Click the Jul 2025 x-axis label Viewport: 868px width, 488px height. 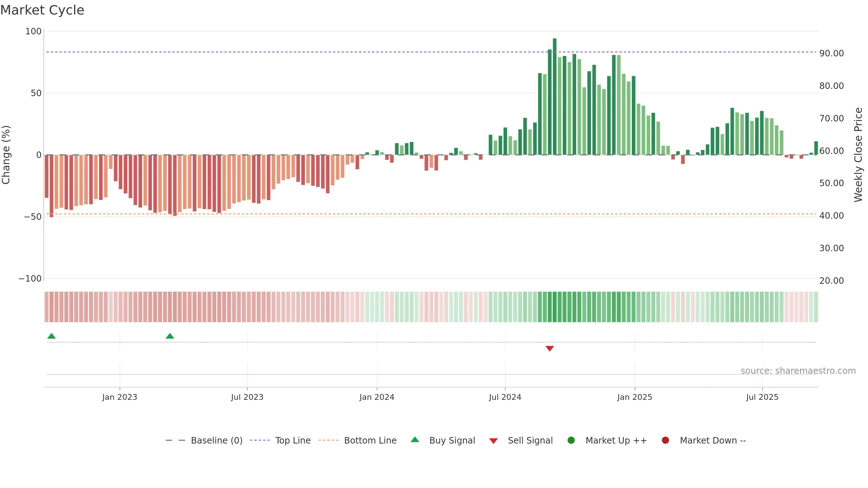point(762,397)
